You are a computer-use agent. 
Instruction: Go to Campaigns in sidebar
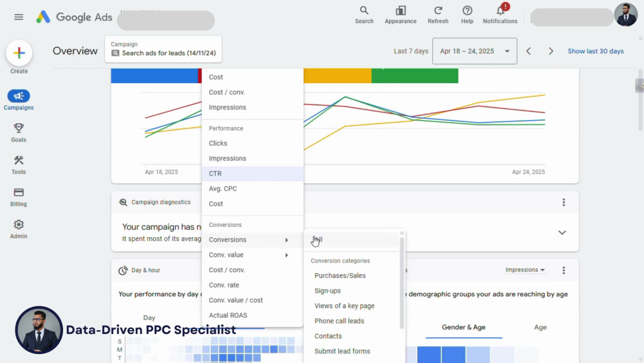click(x=19, y=100)
